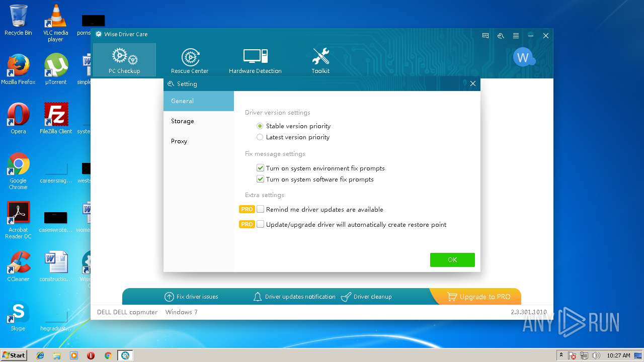The height and width of the screenshot is (362, 644).
Task: Click the PRO badge beside Update/upgrade driver
Action: (247, 224)
